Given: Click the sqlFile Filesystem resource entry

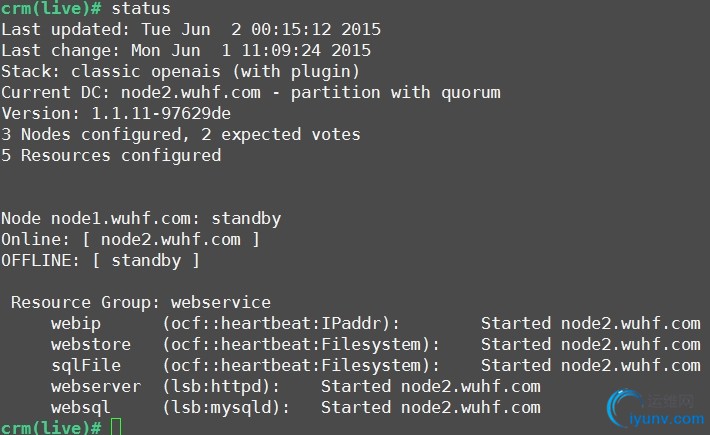Looking at the screenshot, I should pyautogui.click(x=375, y=365).
